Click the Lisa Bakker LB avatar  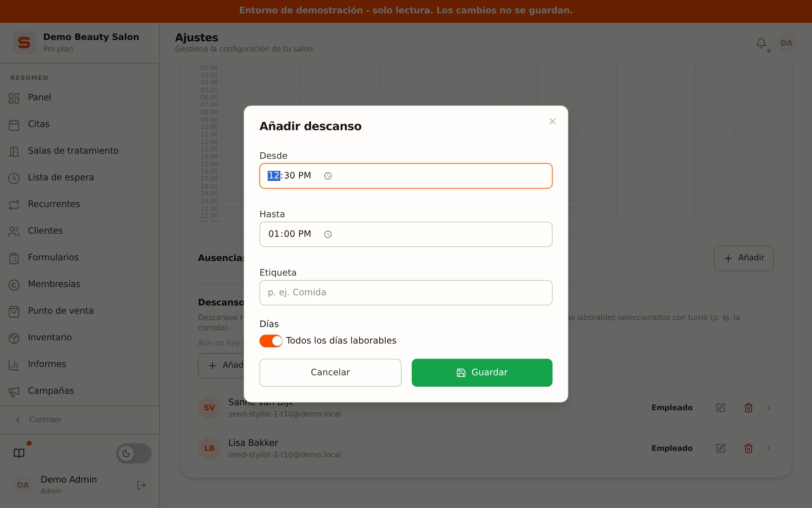[x=209, y=448]
